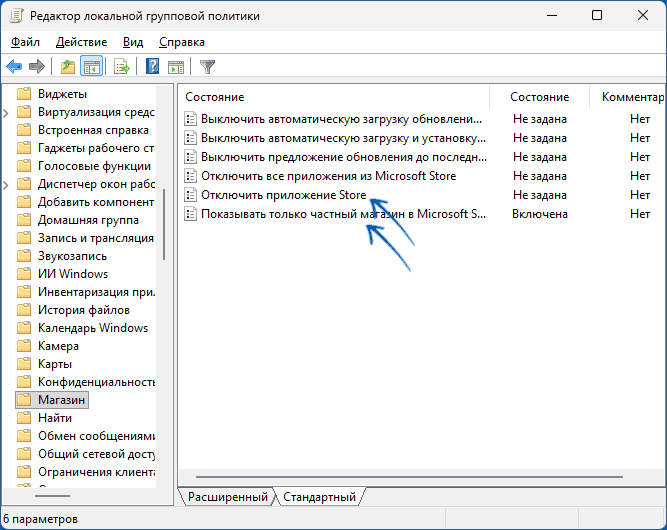Select the Конфиденциальность tree folder
The height and width of the screenshot is (530, 667).
(96, 382)
